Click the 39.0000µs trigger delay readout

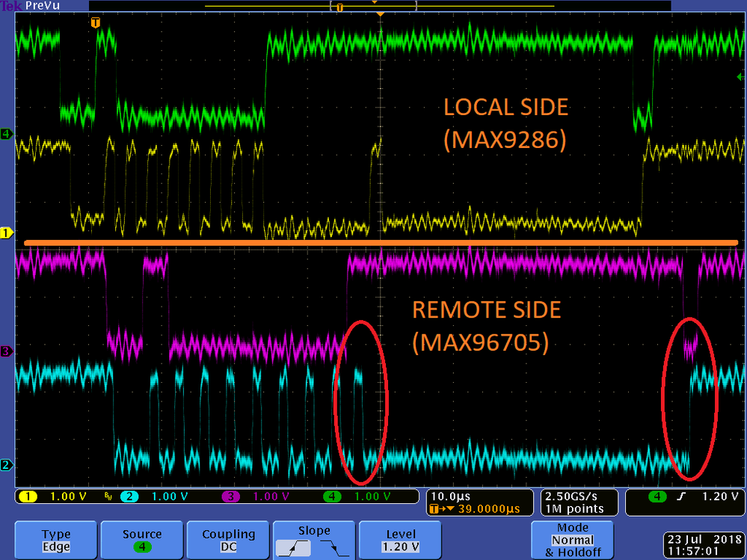click(x=488, y=509)
